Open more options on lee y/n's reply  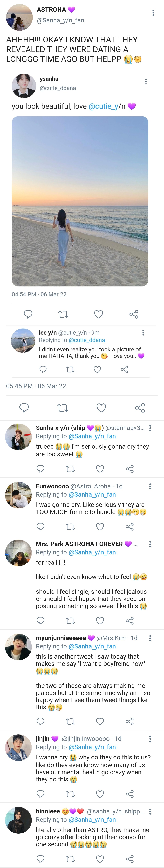pyautogui.click(x=143, y=333)
